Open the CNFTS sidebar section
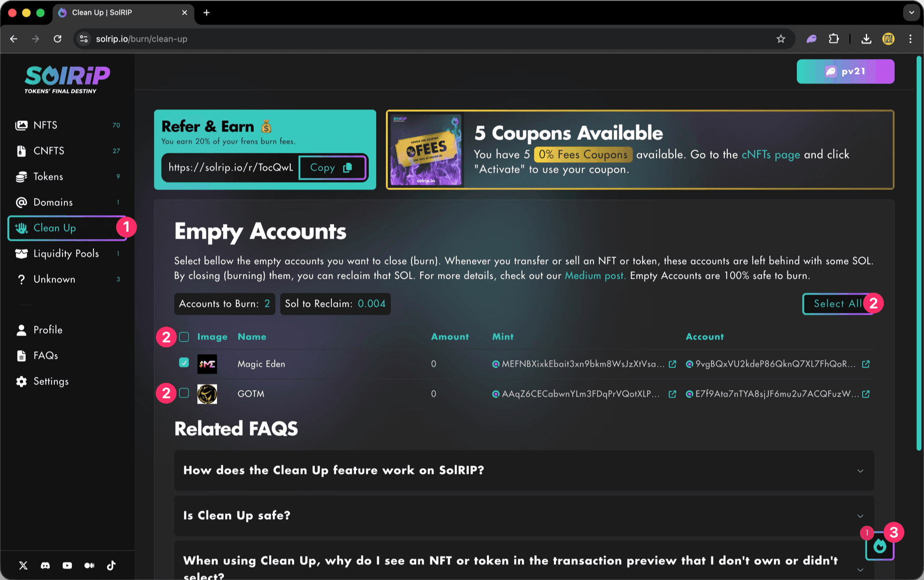The height and width of the screenshot is (580, 924). (67, 151)
